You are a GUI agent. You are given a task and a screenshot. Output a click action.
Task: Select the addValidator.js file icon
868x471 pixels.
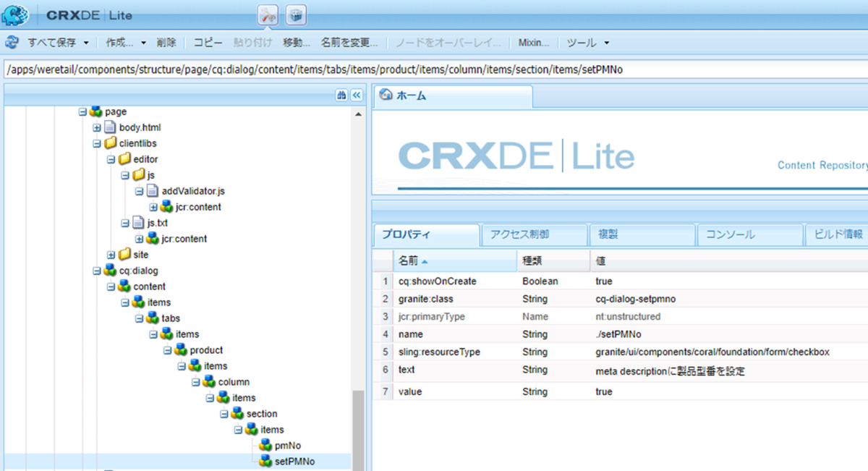(x=153, y=191)
